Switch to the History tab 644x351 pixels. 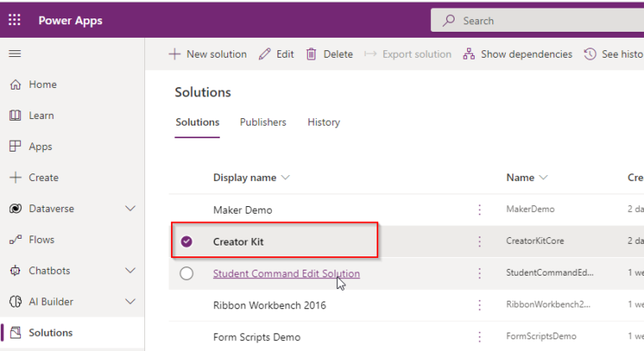(324, 122)
